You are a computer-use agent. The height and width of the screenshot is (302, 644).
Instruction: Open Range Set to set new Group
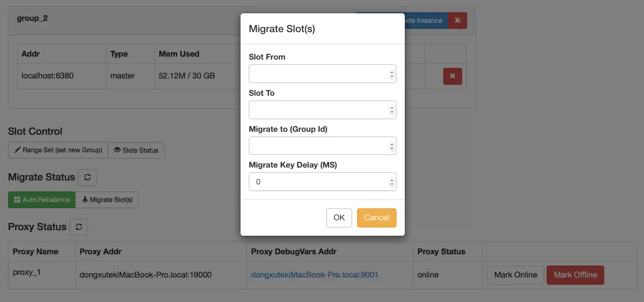pyautogui.click(x=58, y=150)
